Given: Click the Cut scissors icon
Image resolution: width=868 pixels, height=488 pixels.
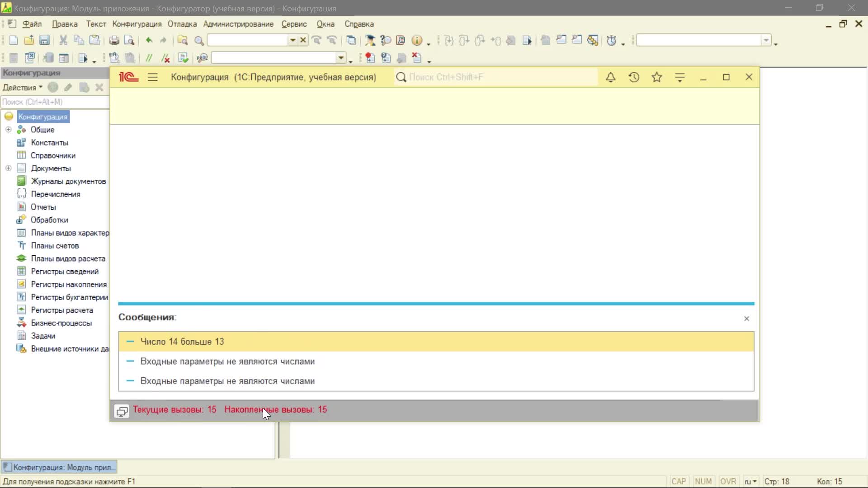Looking at the screenshot, I should tap(63, 41).
